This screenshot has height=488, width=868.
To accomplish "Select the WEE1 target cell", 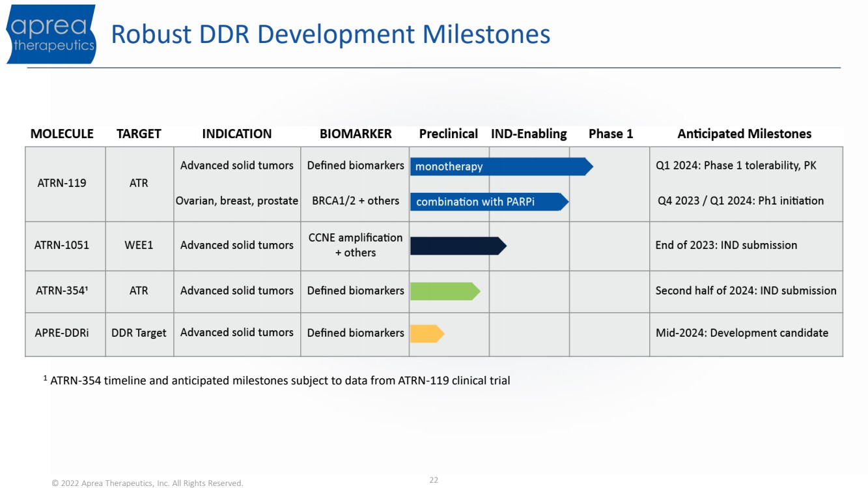I will point(139,246).
